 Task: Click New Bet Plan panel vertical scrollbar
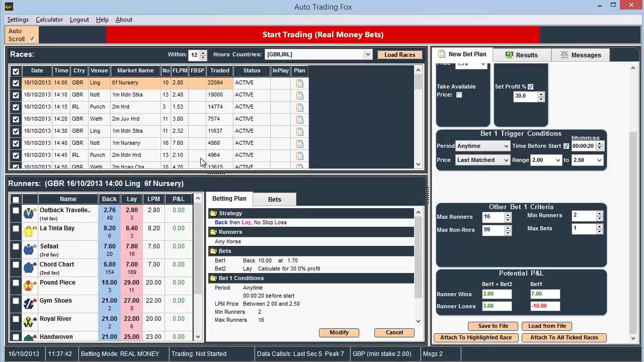[x=633, y=203]
